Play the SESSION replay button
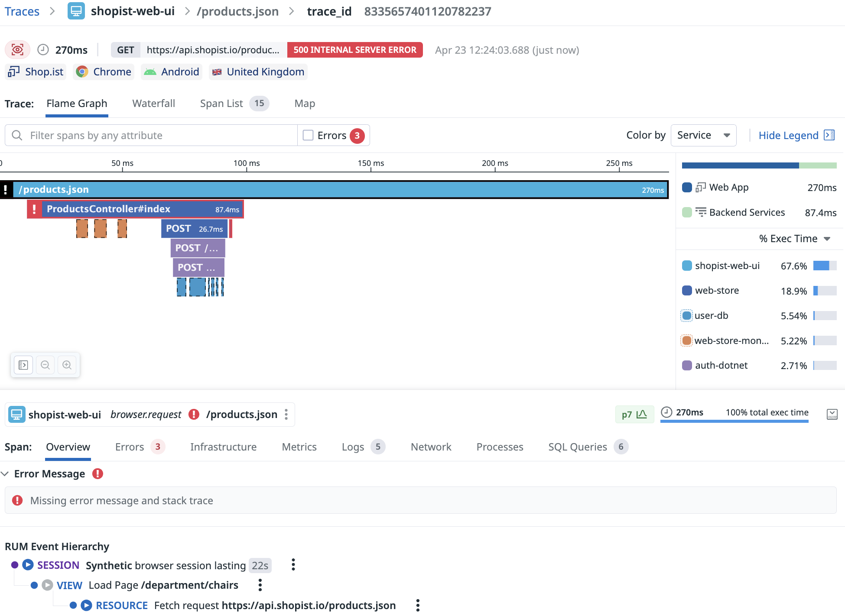The width and height of the screenshot is (845, 616). point(28,565)
